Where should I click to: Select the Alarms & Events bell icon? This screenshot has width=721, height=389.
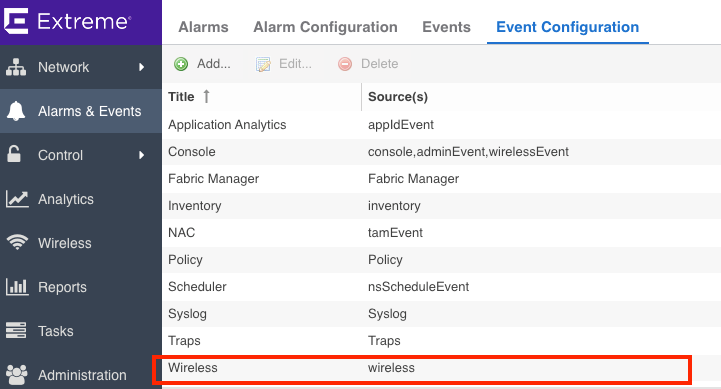pos(16,111)
